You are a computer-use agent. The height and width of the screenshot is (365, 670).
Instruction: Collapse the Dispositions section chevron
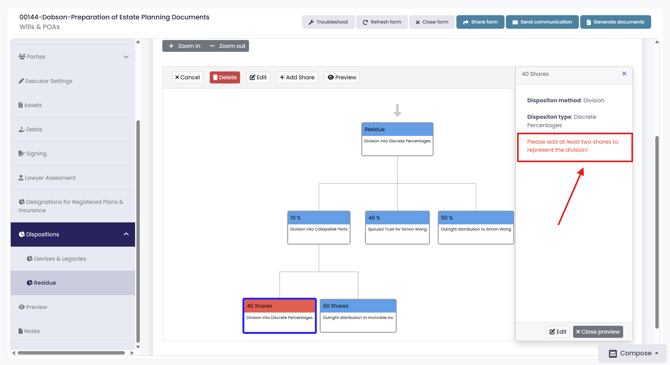tap(126, 234)
